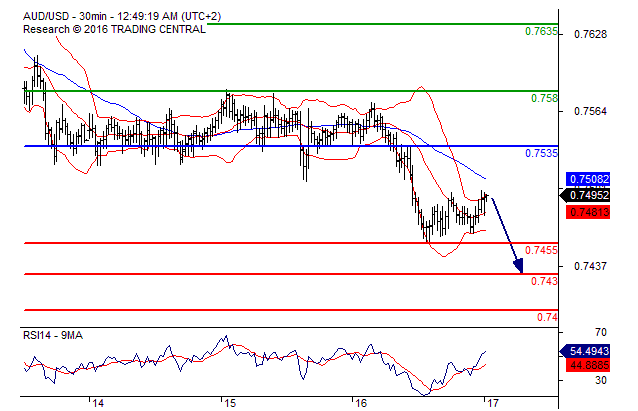
Task: Click the 0.7628 price axis label
Action: (x=590, y=34)
